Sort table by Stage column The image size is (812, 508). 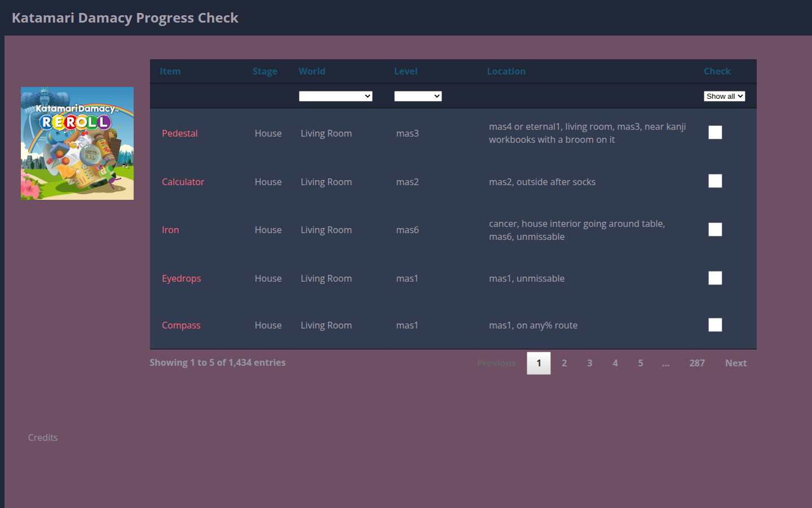265,71
